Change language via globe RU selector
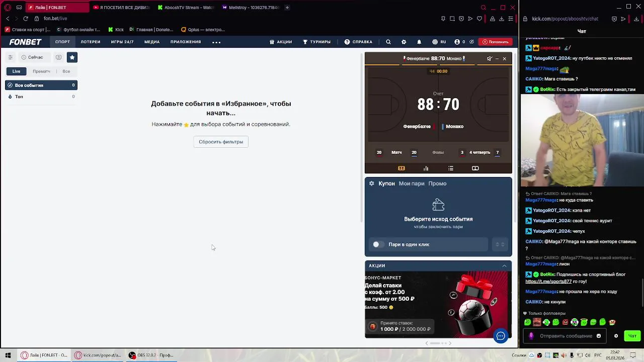644x362 pixels. [439, 42]
